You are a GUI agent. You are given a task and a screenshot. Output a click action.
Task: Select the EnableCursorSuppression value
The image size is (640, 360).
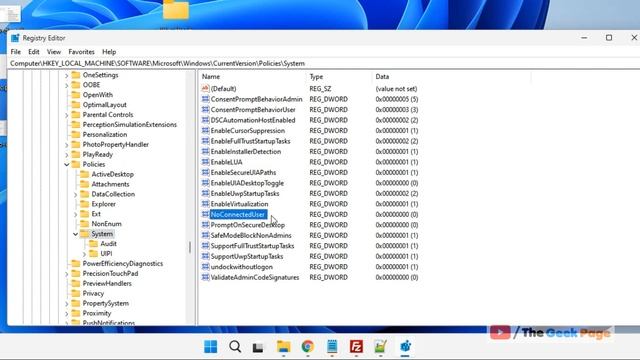point(248,131)
